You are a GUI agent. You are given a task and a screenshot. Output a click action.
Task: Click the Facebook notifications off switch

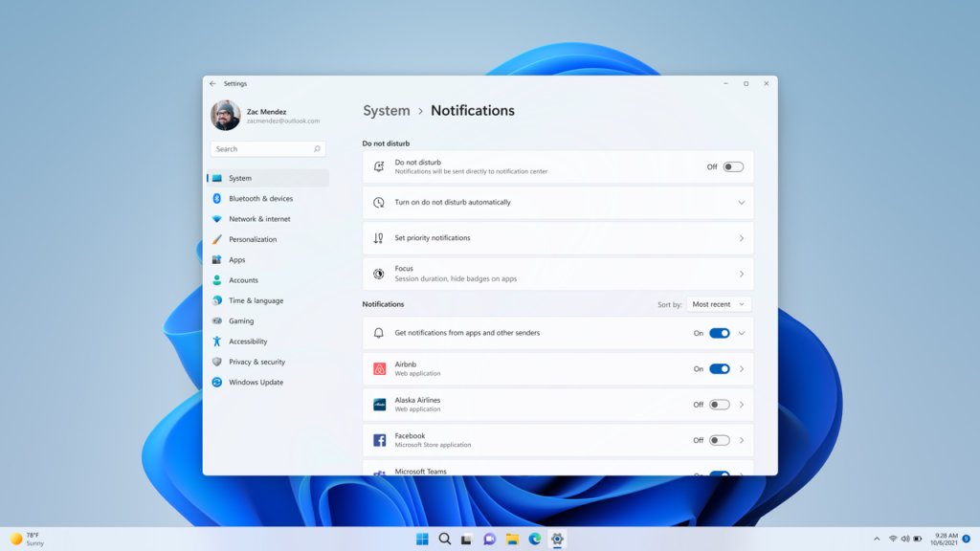click(717, 440)
